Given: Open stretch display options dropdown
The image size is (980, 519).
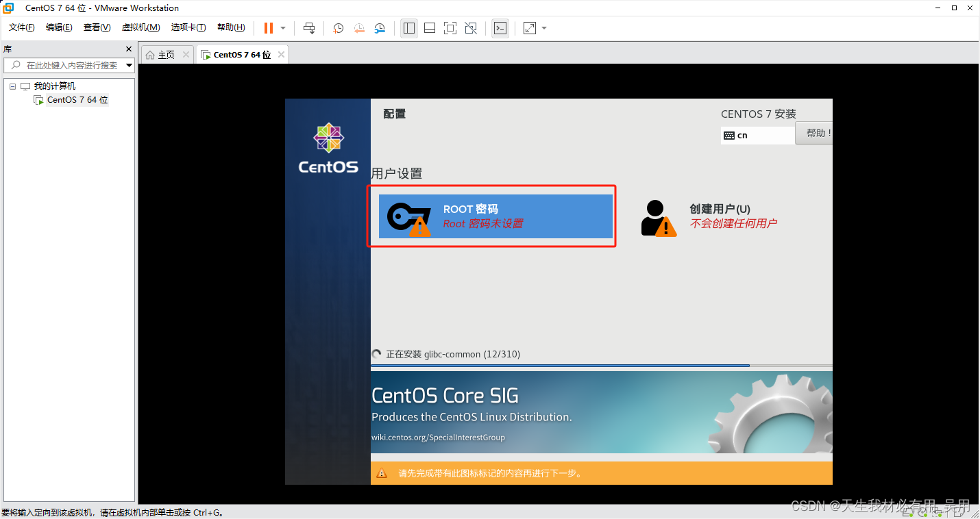Looking at the screenshot, I should coord(544,28).
